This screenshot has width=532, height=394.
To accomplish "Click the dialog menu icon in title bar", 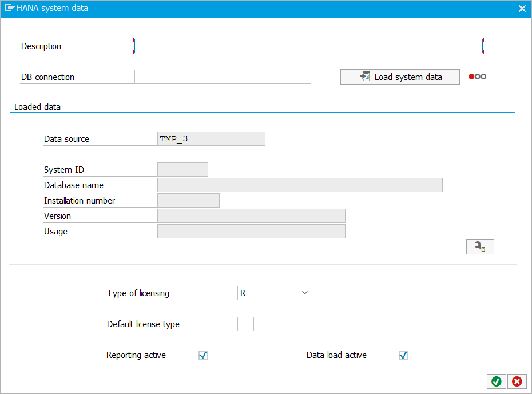I will pos(9,8).
